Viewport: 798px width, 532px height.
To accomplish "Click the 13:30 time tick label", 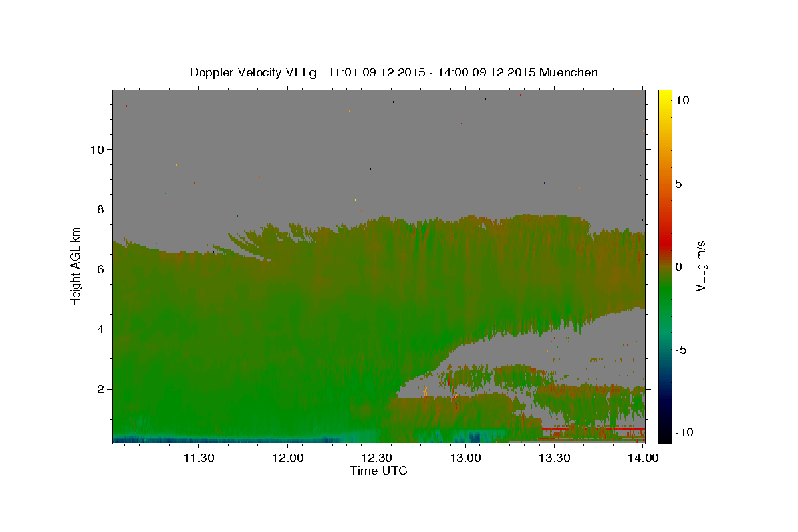I will tap(554, 458).
